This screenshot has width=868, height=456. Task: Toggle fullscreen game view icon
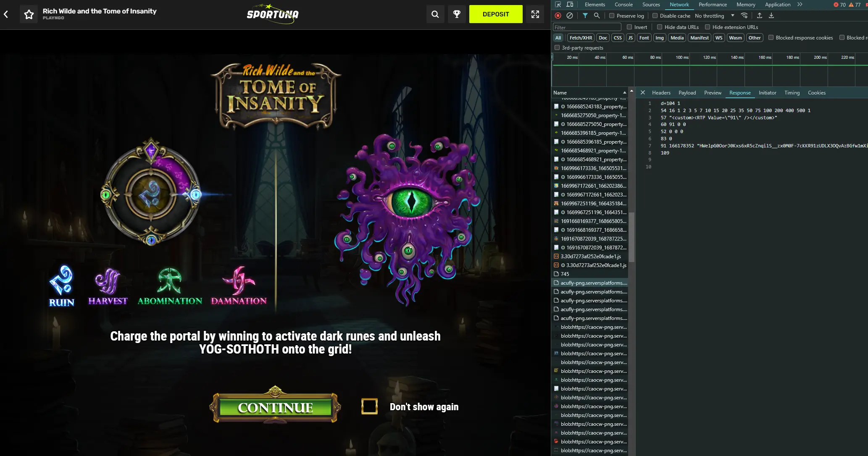(535, 14)
